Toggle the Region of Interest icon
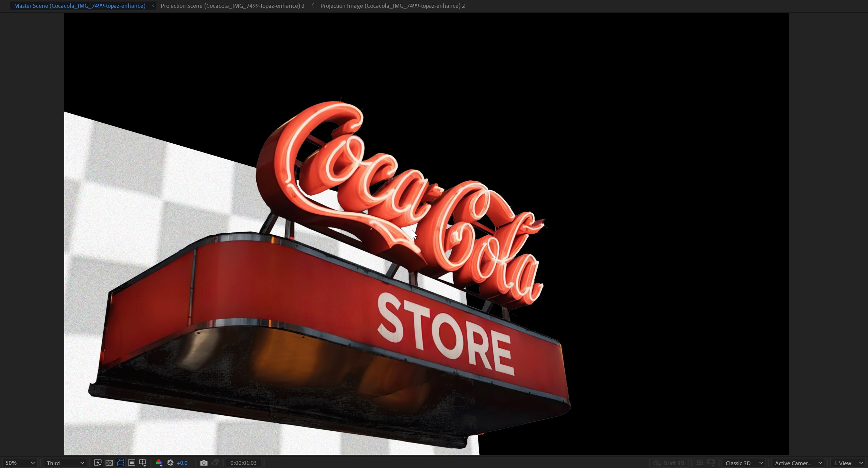Screen dimensions: 868x468 pyautogui.click(x=132, y=463)
